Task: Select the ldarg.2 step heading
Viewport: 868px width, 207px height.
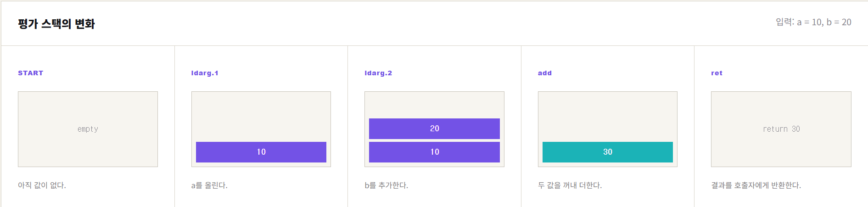Action: coord(378,73)
